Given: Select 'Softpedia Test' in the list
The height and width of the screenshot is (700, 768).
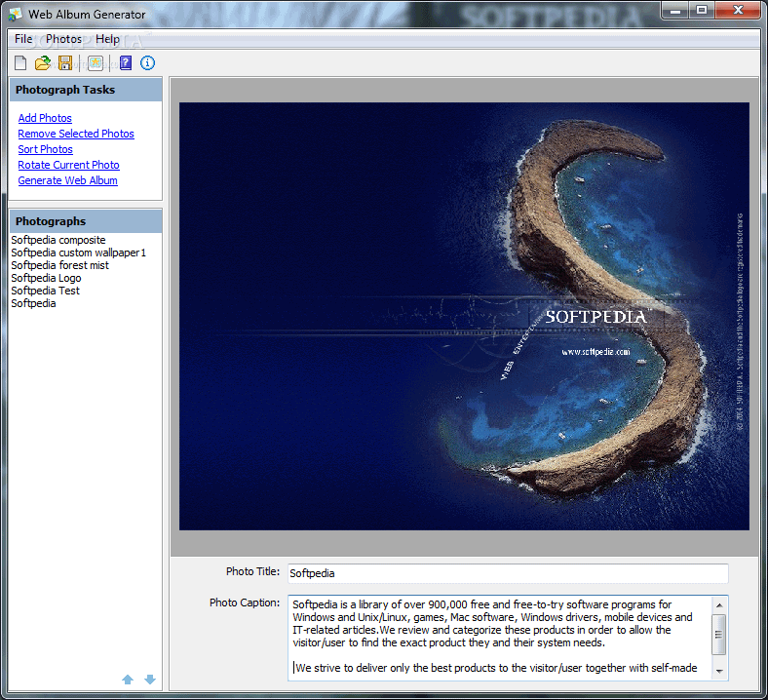Looking at the screenshot, I should point(45,291).
